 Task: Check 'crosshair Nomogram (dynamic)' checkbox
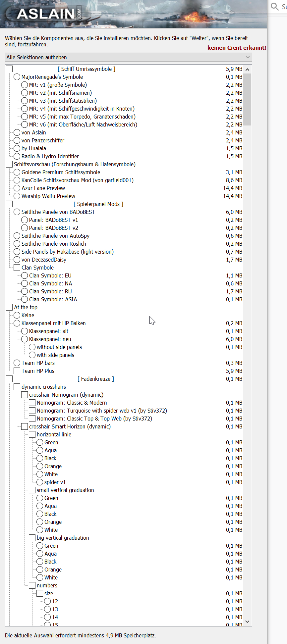pyautogui.click(x=25, y=395)
